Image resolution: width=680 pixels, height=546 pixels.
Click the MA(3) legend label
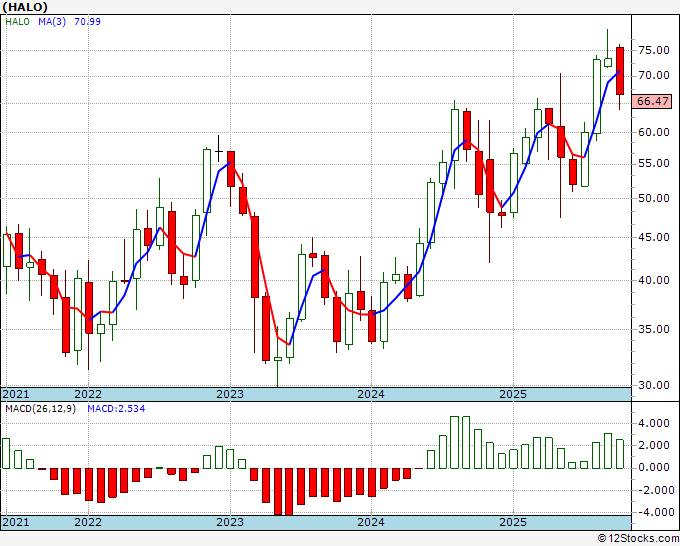tap(52, 21)
